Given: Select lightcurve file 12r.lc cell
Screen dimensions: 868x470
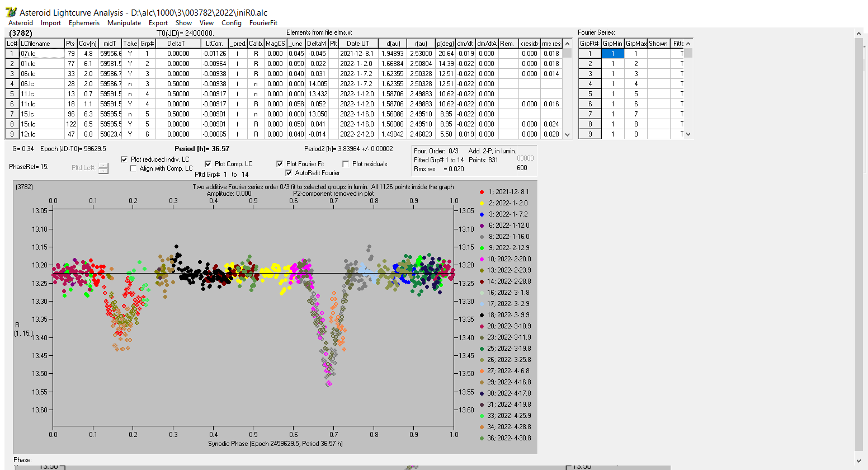Looking at the screenshot, I should coord(41,134).
